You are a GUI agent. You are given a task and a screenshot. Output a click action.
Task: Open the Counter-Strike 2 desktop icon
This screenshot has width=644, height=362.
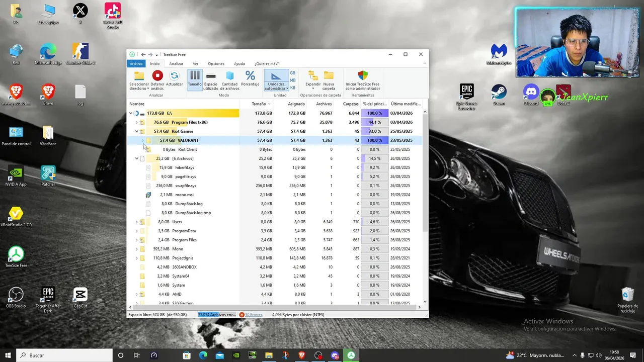(80, 54)
